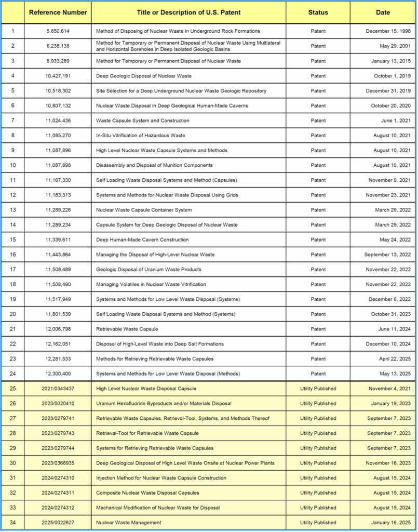Click the "Date" column header
The image size is (418, 532).
tap(383, 12)
